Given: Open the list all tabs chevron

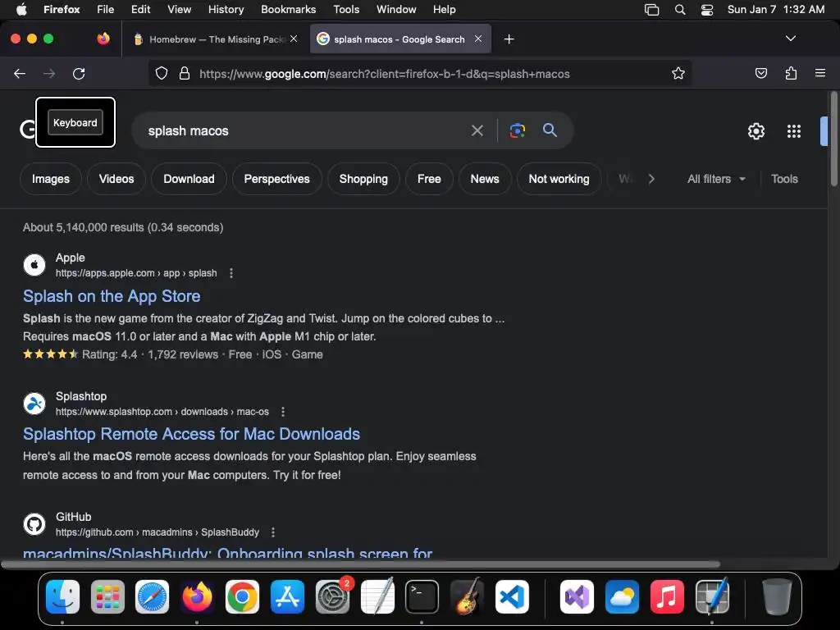Looking at the screenshot, I should 790,39.
